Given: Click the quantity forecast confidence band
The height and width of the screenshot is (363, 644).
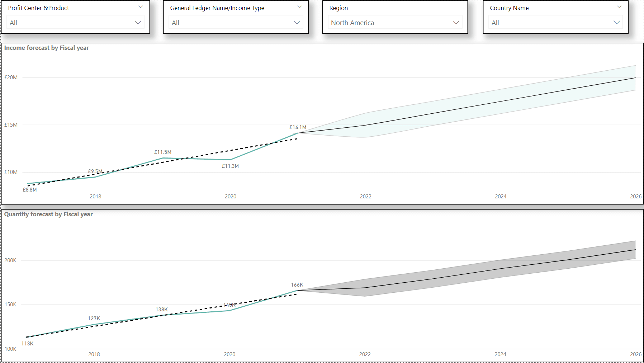Looking at the screenshot, I should point(502,262).
